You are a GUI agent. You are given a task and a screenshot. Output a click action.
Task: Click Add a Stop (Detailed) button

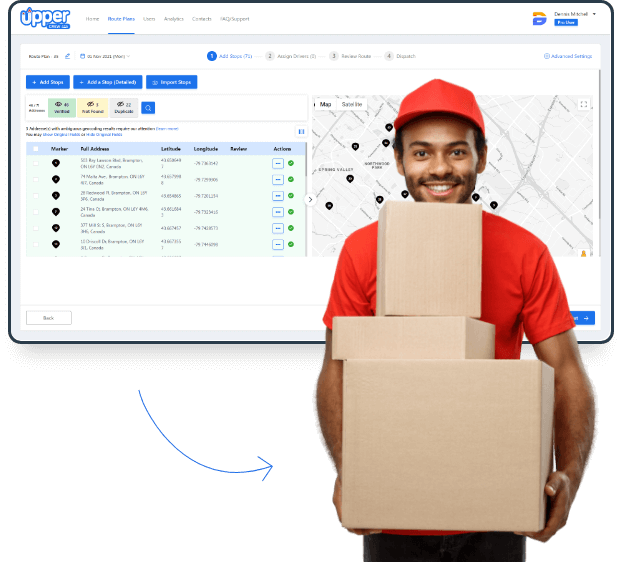point(108,82)
